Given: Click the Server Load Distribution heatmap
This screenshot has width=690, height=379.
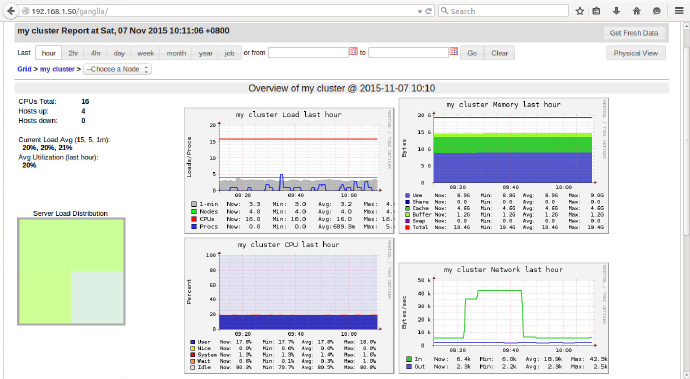Looking at the screenshot, I should (71, 272).
